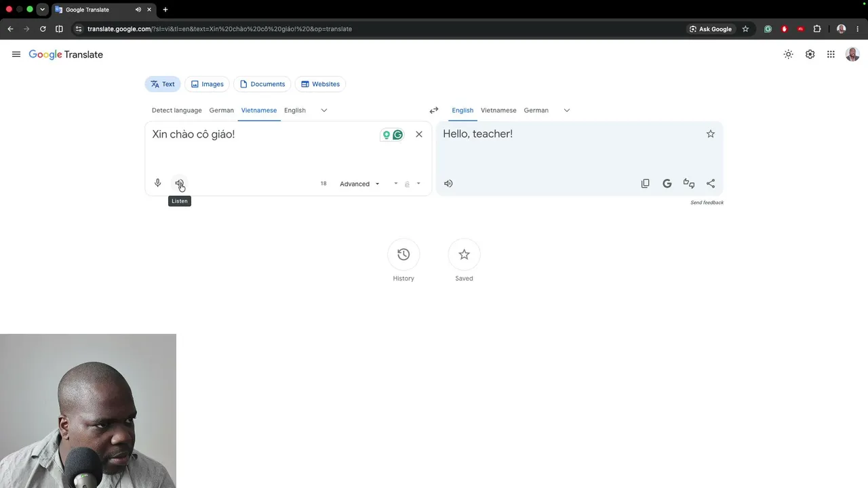Search the translation with Google
The image size is (868, 488).
[x=667, y=183]
